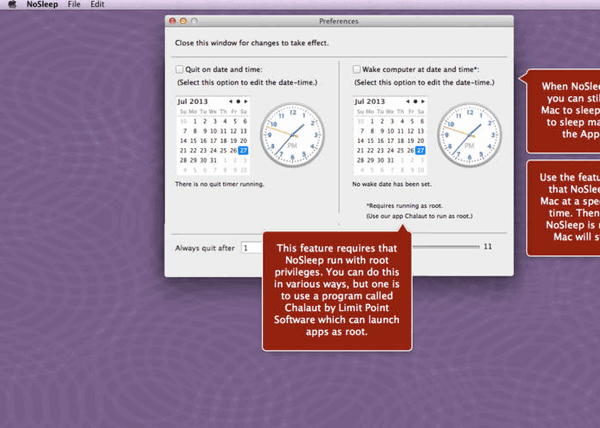Click 'No wake date has been set.' status
This screenshot has width=600, height=428.
[392, 184]
